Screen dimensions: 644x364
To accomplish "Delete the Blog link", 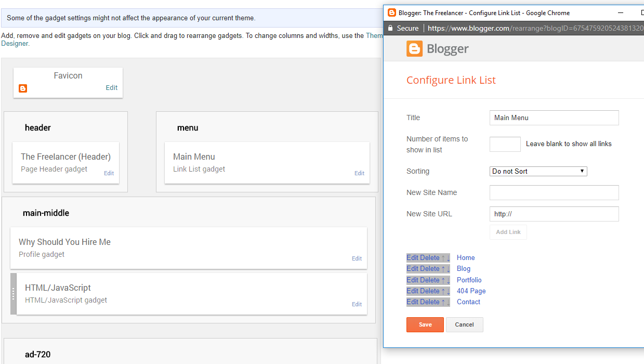I will [430, 269].
